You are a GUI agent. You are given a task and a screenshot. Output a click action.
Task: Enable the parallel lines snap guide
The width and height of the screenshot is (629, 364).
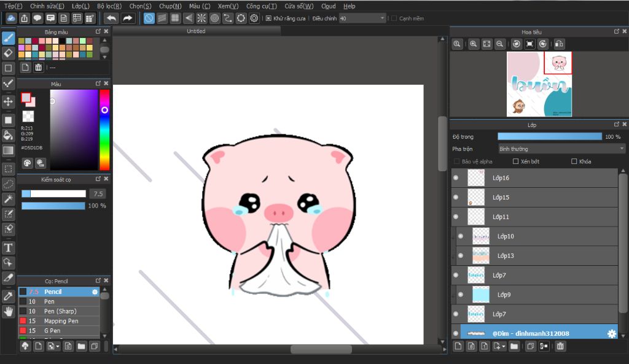click(x=162, y=18)
